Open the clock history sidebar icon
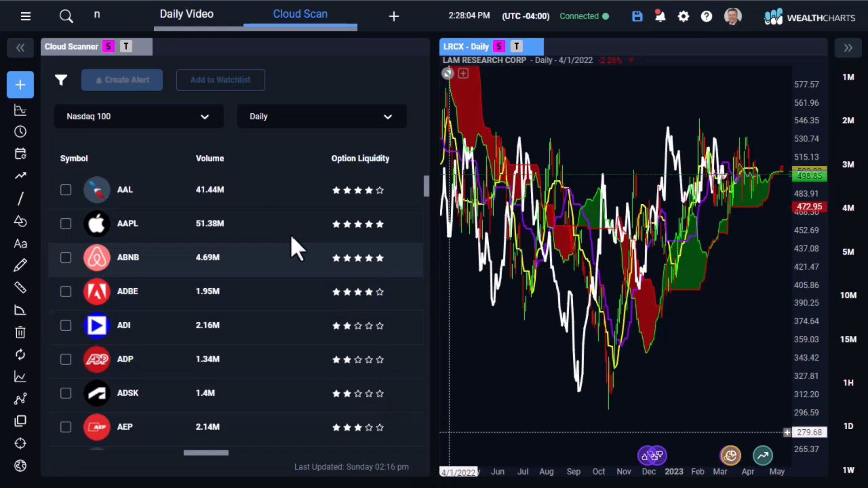Screen dimensions: 868x488 click(x=20, y=131)
